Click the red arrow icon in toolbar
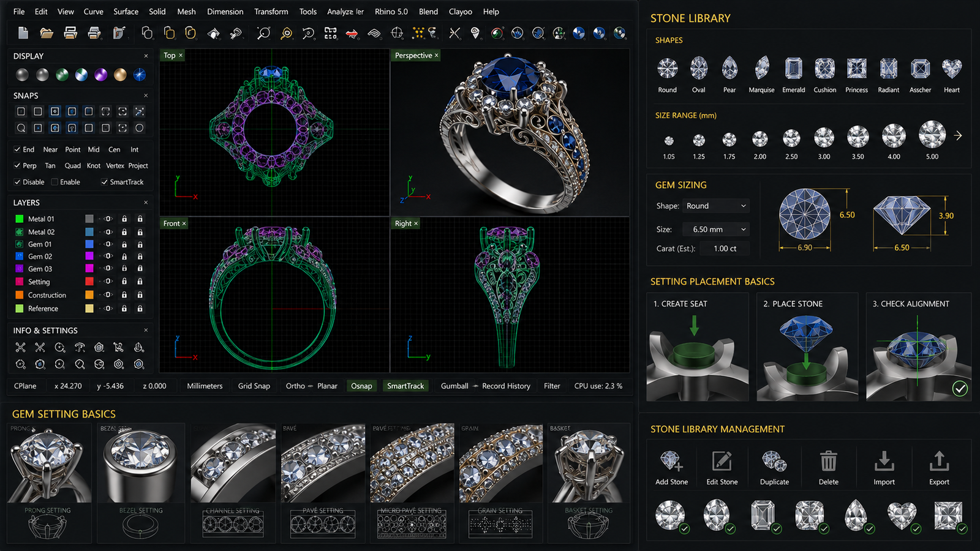Viewport: 980px width, 551px height. click(x=352, y=34)
